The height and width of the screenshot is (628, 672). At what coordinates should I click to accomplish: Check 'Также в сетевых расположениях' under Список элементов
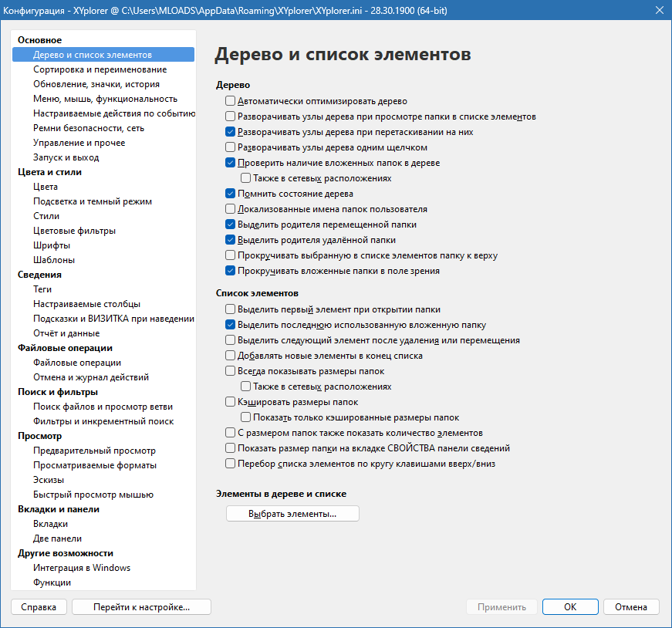(245, 387)
